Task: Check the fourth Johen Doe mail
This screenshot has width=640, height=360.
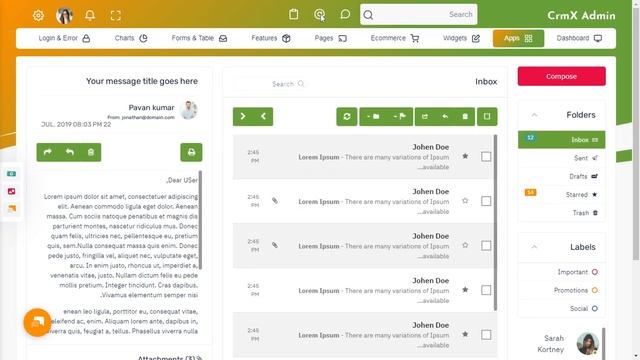Action: tap(486, 290)
